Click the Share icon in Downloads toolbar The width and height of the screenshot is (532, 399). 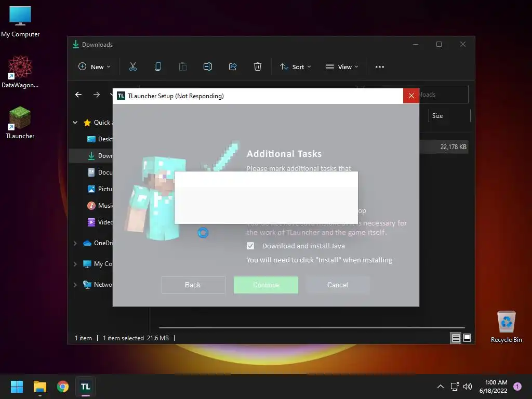[x=233, y=66]
